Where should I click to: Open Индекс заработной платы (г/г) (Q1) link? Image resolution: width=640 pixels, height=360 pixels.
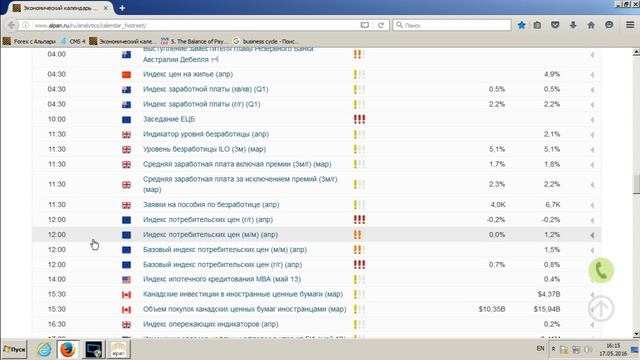click(x=201, y=104)
